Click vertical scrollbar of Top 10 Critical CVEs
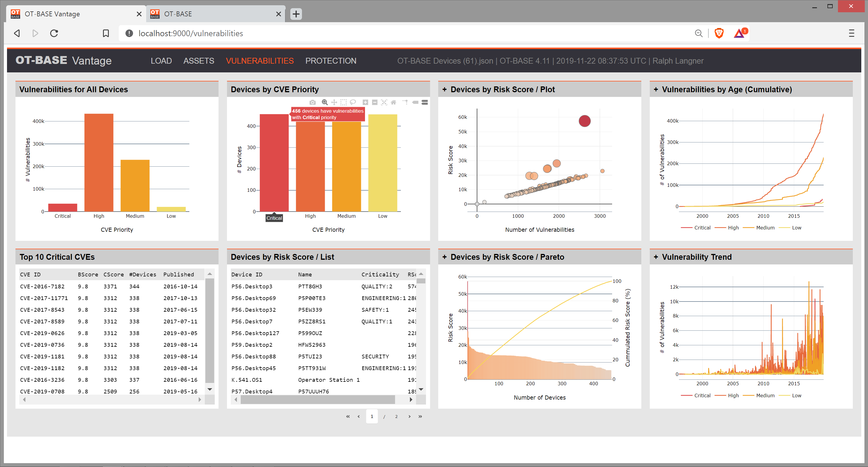This screenshot has height=467, width=868. (209, 331)
